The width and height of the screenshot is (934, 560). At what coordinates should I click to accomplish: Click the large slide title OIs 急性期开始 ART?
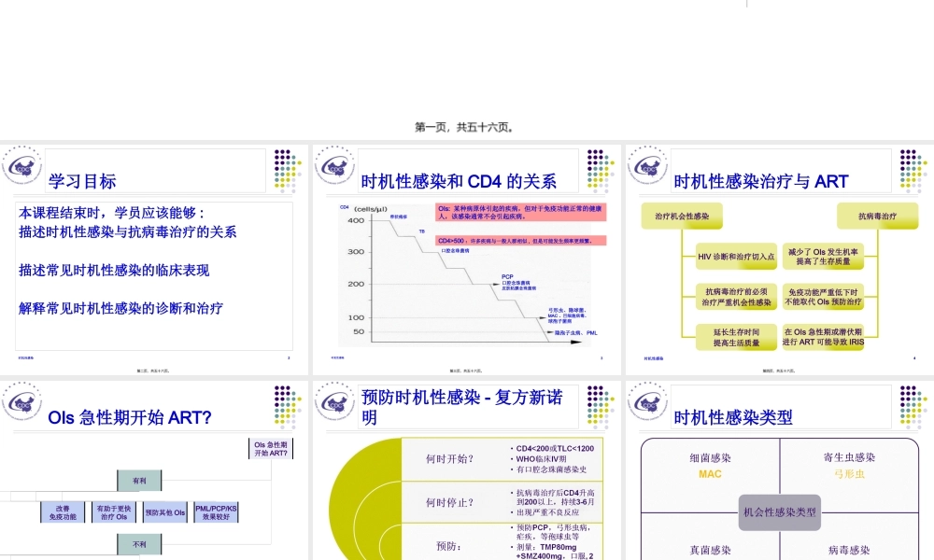(130, 417)
